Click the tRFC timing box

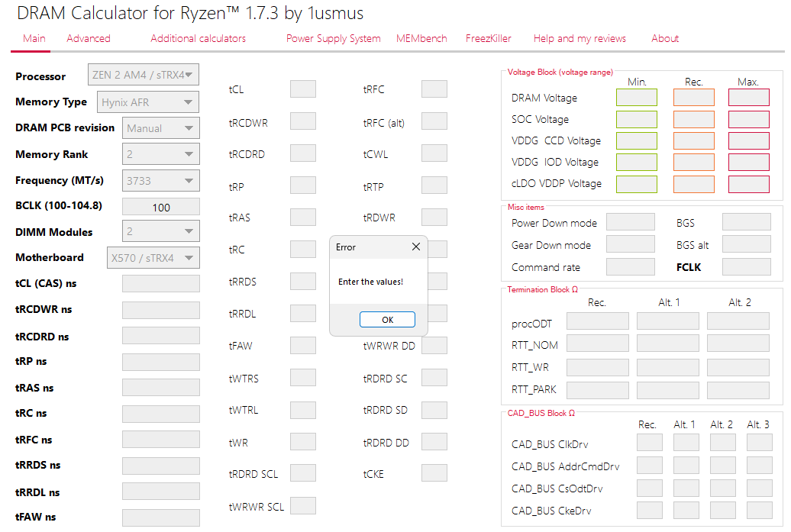click(x=434, y=89)
